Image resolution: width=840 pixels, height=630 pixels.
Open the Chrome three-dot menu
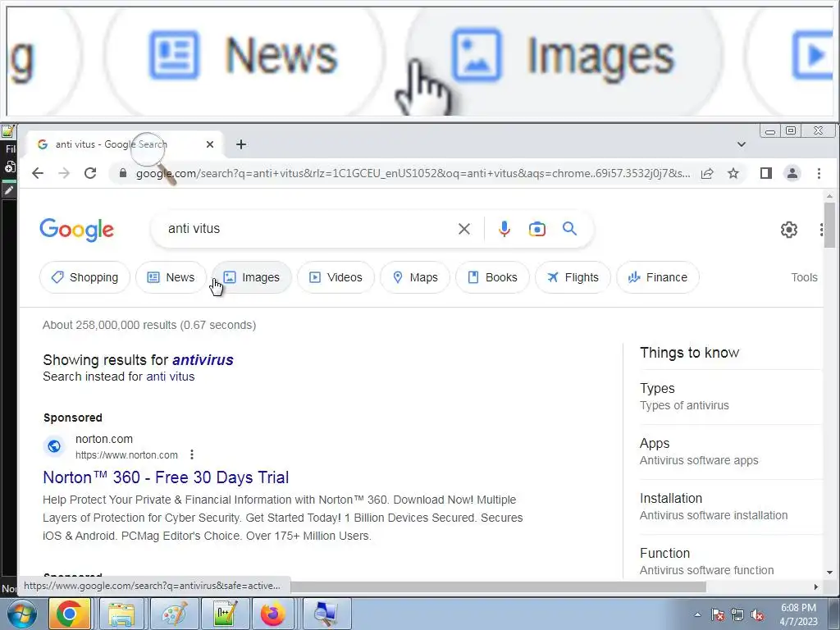coord(819,173)
